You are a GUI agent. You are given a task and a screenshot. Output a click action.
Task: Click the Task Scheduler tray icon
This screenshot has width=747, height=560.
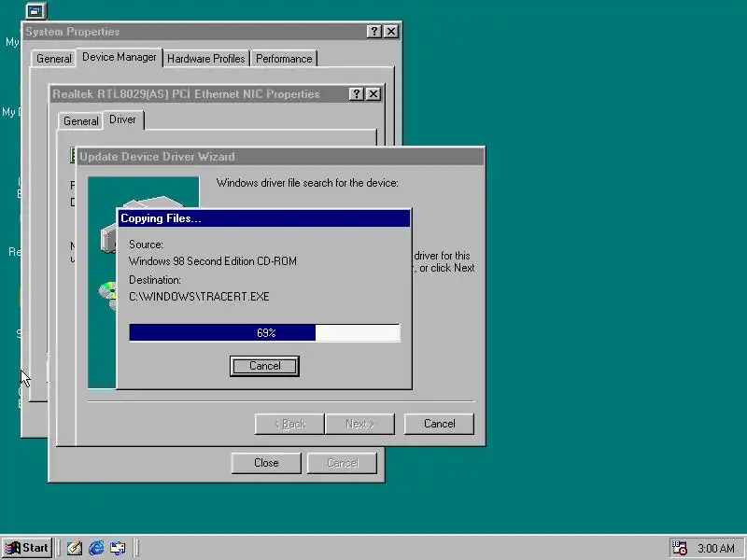679,548
